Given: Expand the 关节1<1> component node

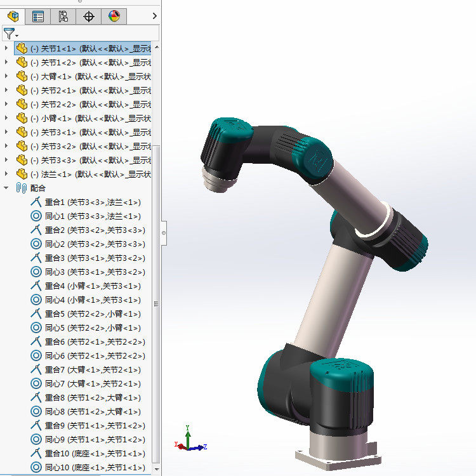Looking at the screenshot, I should click(6, 48).
